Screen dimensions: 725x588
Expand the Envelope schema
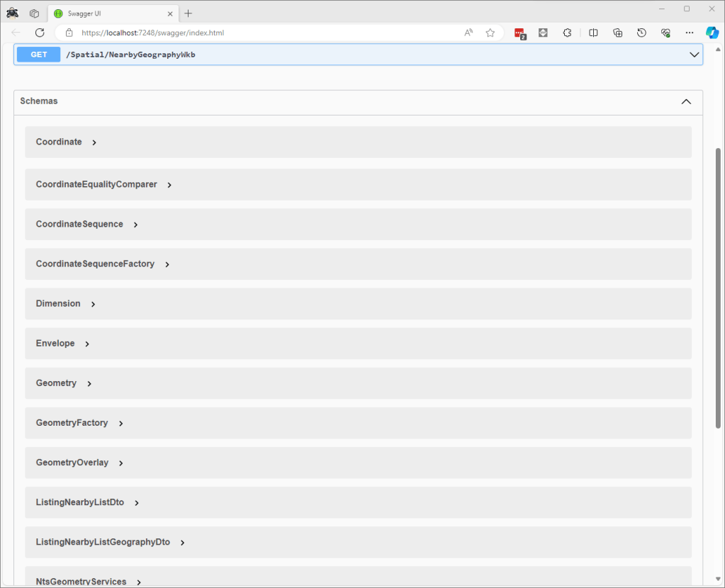click(x=87, y=344)
